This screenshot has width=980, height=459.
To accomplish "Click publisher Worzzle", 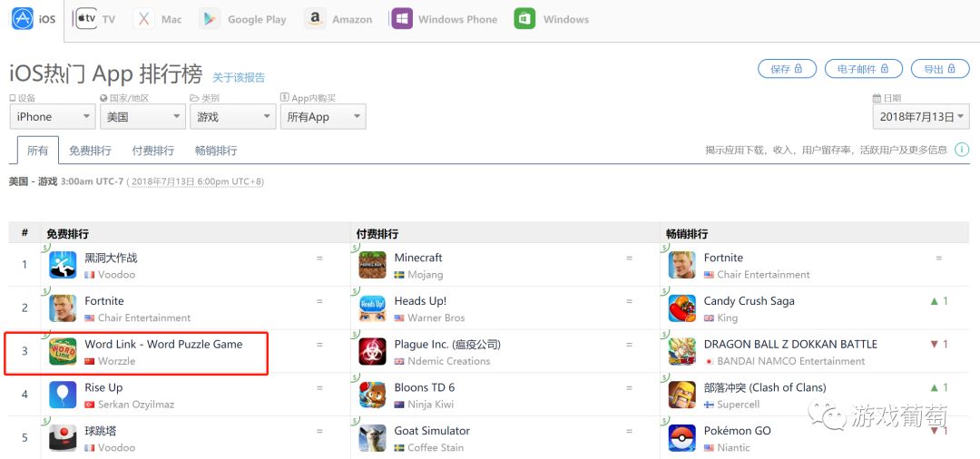I will point(116,361).
